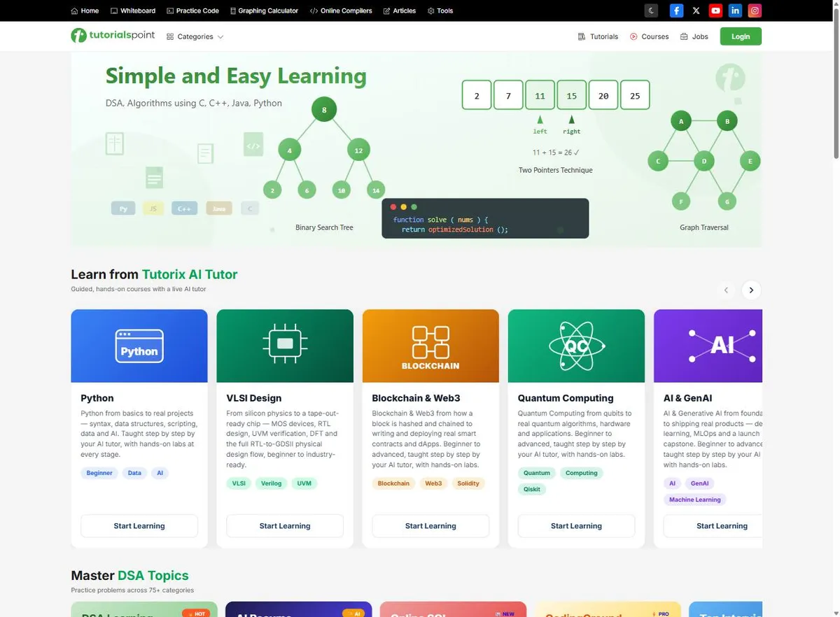Image resolution: width=840 pixels, height=617 pixels.
Task: Click the Verilog tag
Action: click(271, 483)
